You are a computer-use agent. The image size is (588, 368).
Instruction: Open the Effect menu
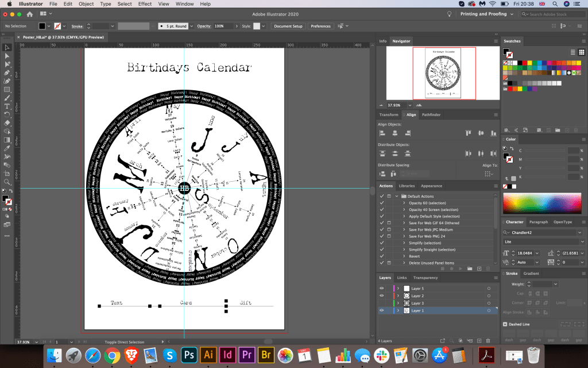[145, 4]
